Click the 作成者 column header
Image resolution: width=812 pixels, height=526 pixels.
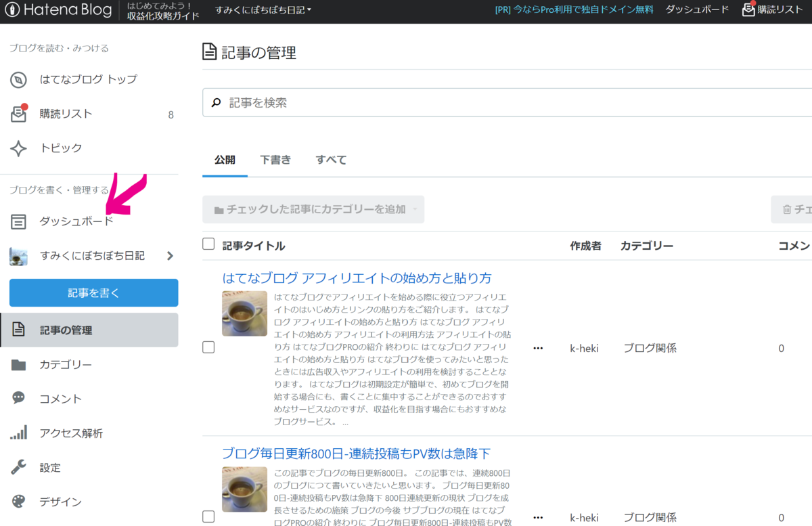(x=585, y=246)
